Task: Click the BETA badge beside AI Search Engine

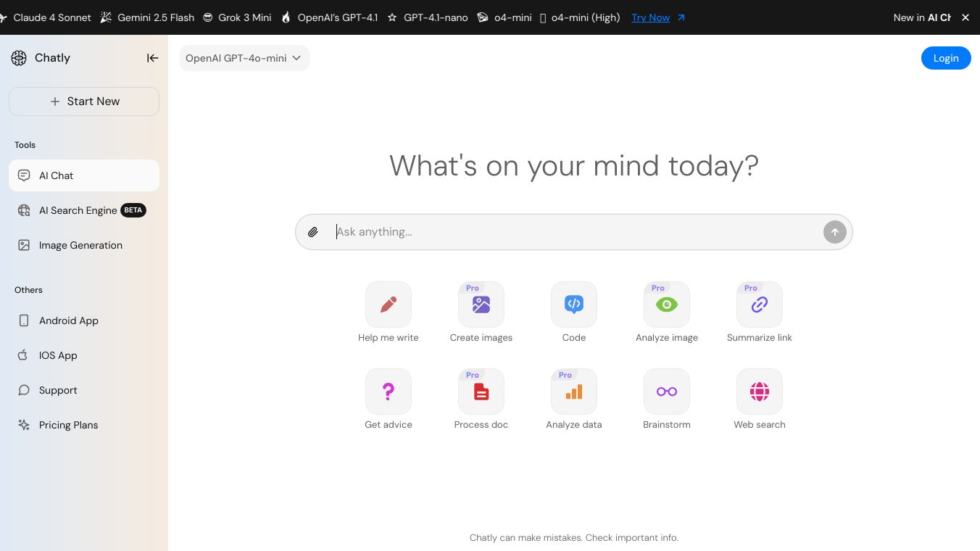Action: [x=133, y=210]
